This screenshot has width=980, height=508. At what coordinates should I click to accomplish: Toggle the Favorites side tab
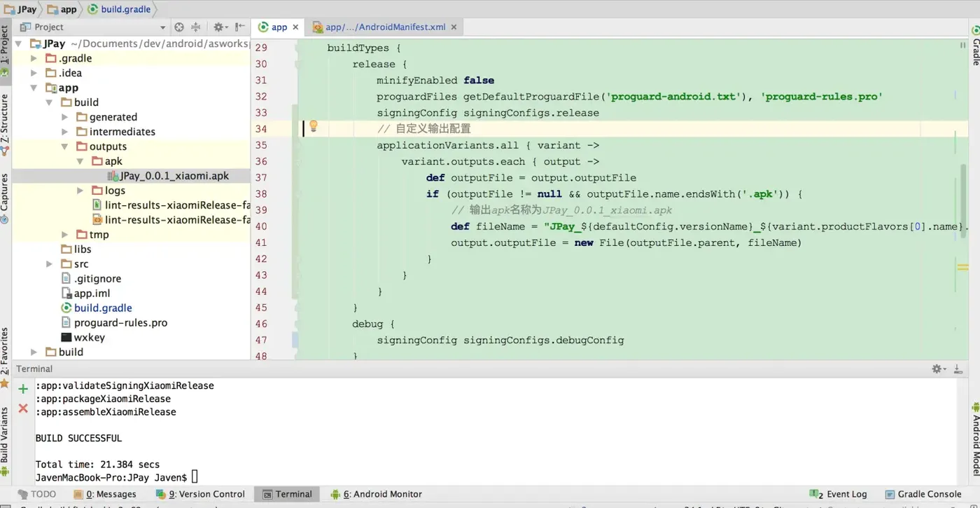coord(5,358)
